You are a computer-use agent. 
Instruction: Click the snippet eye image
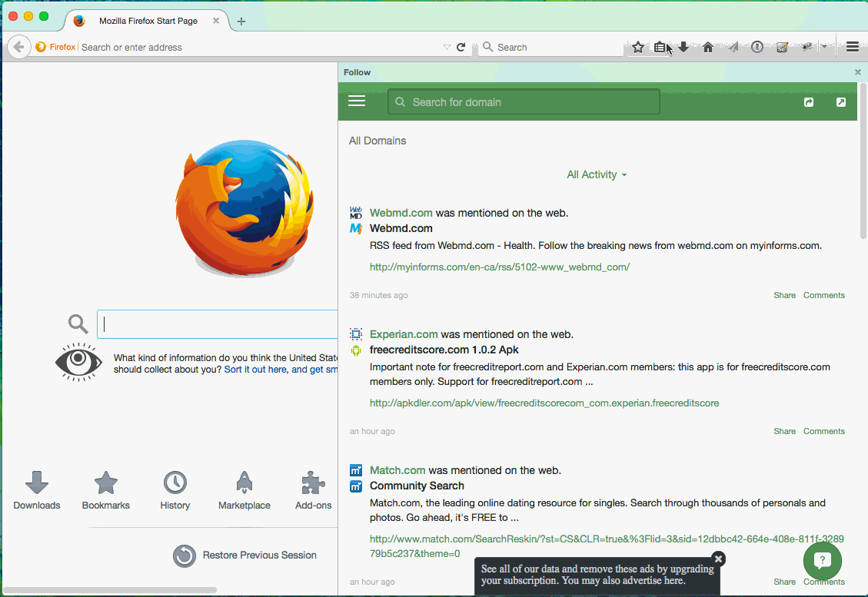pos(78,362)
